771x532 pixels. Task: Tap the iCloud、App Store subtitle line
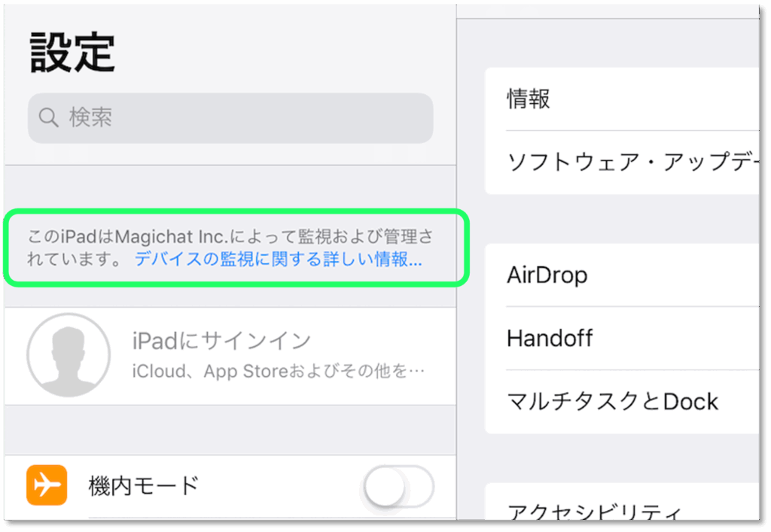point(278,371)
